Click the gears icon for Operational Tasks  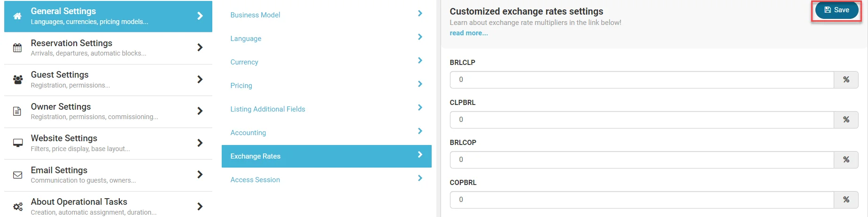(x=18, y=207)
